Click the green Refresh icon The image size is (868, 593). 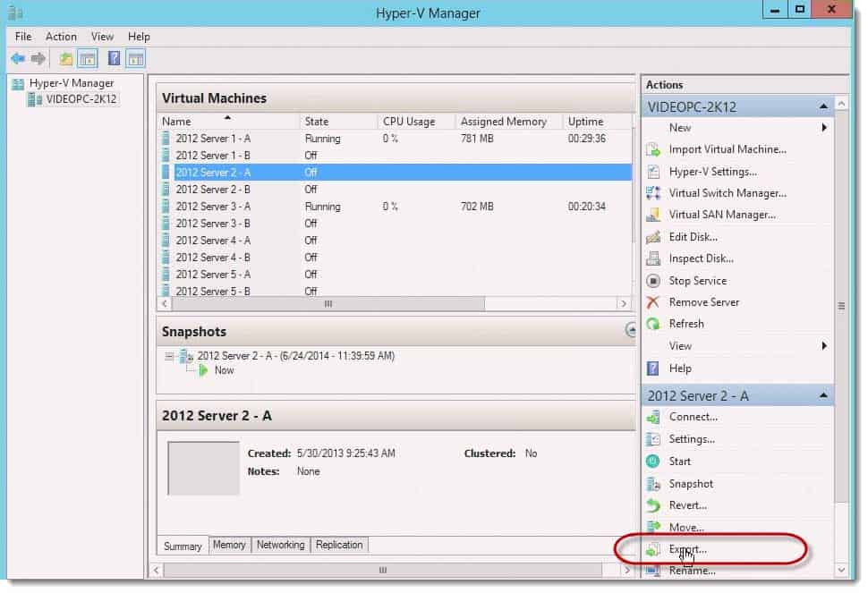[x=653, y=324]
